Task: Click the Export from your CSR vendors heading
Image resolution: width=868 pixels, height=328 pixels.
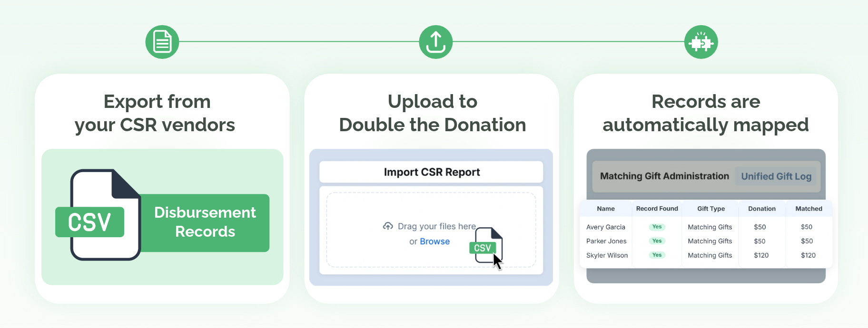Action: tap(155, 113)
